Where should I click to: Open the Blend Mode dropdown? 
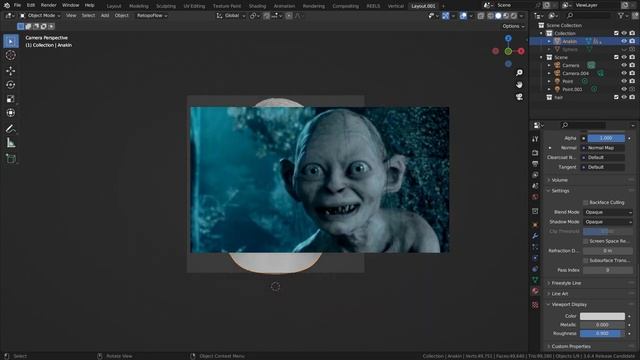pyautogui.click(x=608, y=212)
